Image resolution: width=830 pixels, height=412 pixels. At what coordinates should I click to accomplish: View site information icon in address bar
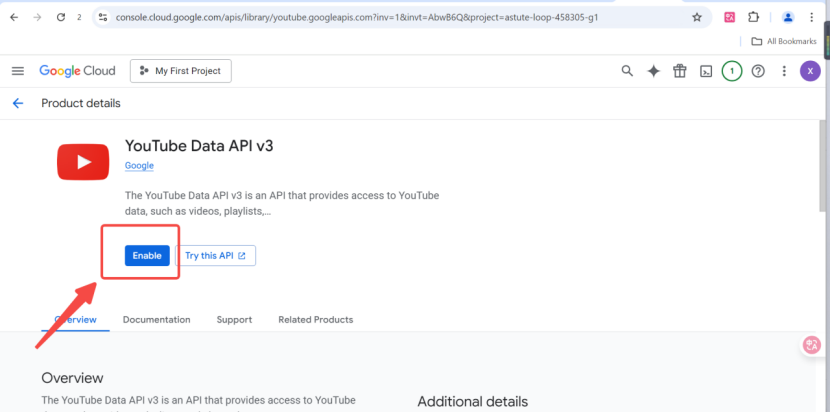coord(103,17)
